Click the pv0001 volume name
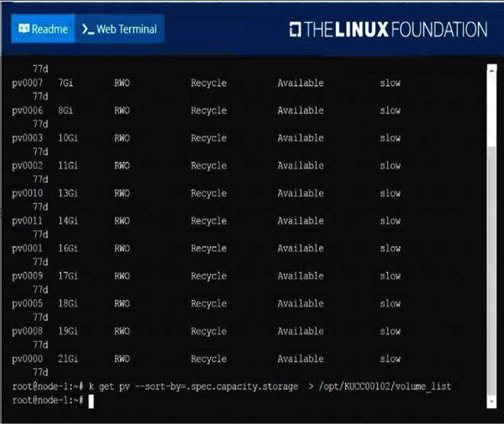504x424 pixels. coord(27,248)
